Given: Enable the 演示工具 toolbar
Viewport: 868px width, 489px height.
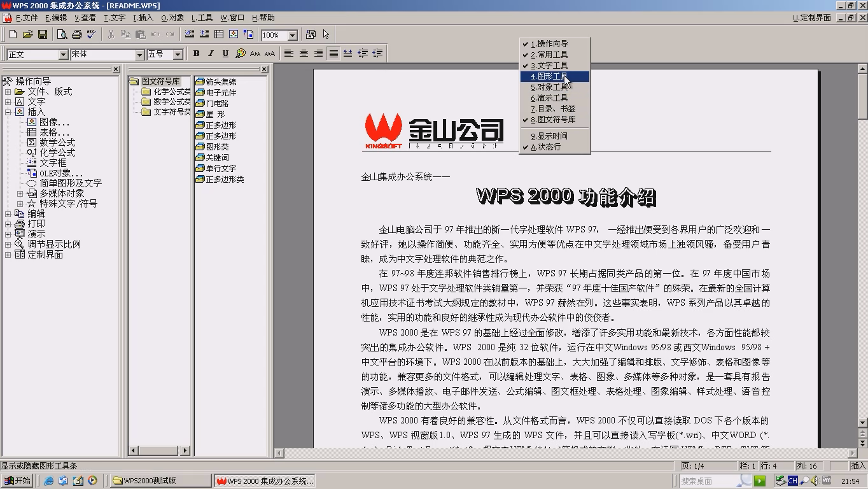Looking at the screenshot, I should coord(555,98).
